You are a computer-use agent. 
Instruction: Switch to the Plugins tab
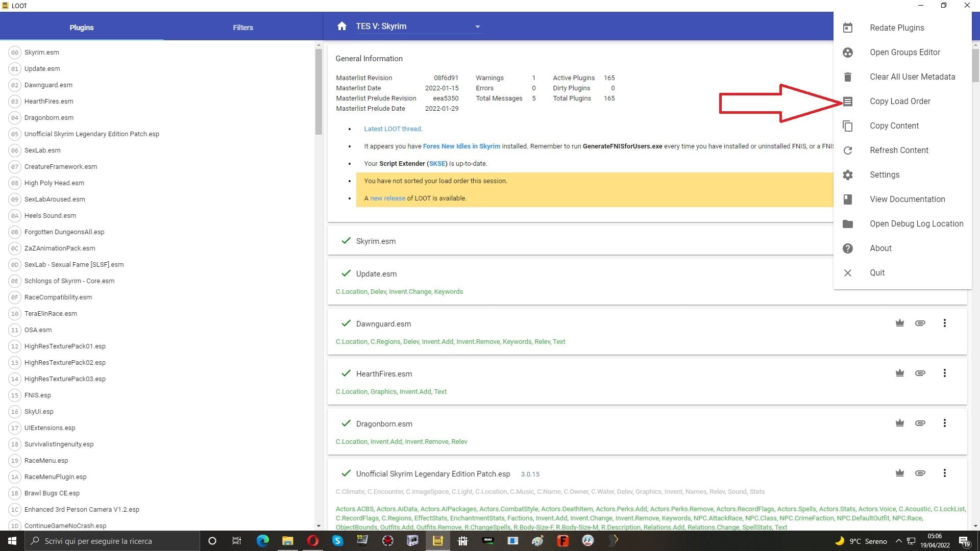point(82,28)
